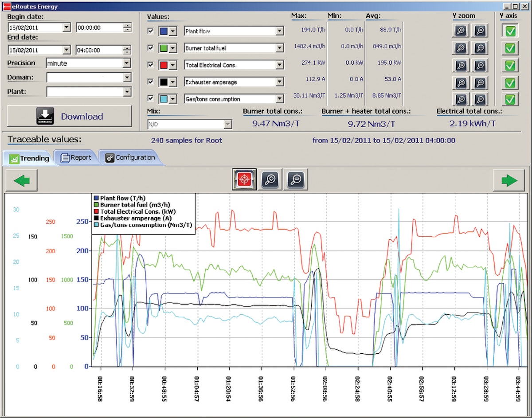Select the chart zoom-out magnifier tool

point(296,180)
